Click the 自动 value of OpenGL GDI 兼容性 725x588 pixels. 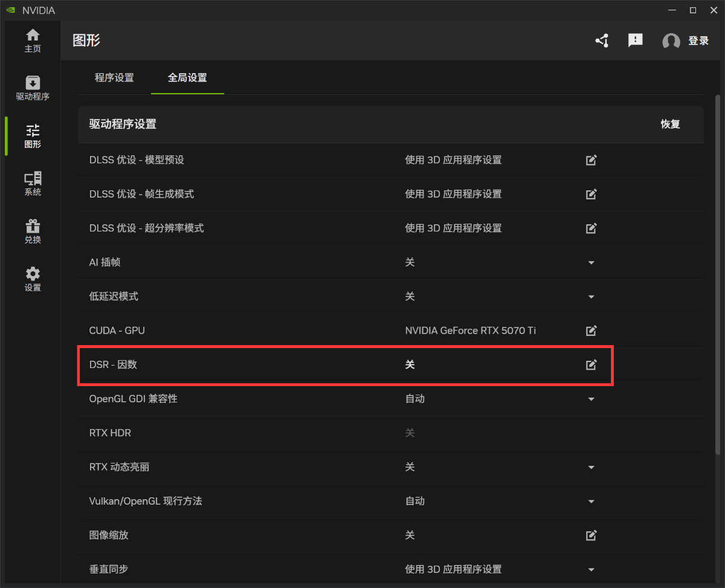pos(414,399)
